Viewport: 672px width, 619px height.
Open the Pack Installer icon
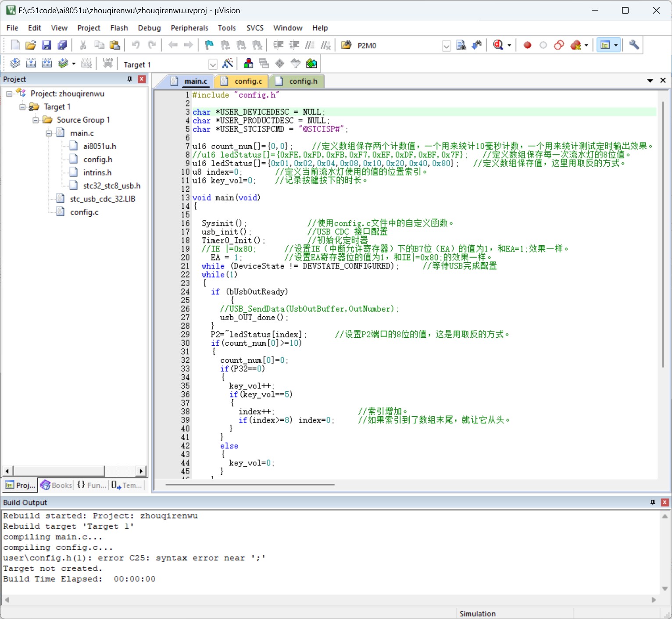pyautogui.click(x=311, y=64)
